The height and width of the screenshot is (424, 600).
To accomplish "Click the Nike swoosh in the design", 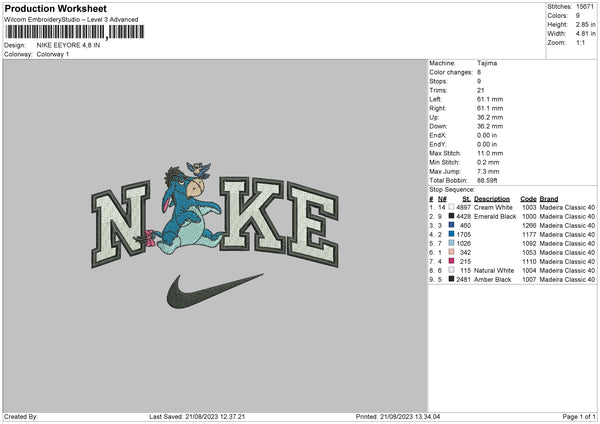I will [x=214, y=291].
